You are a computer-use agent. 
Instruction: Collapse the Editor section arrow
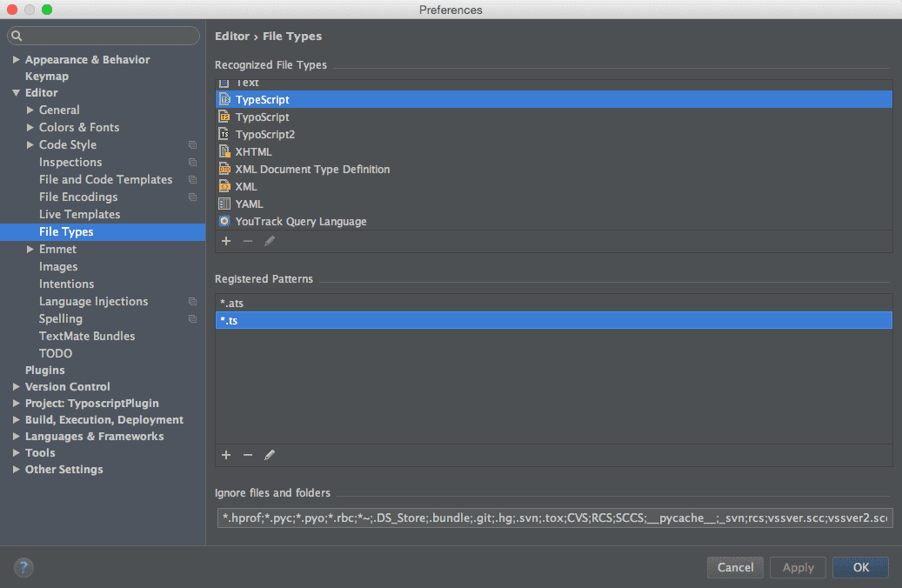pos(17,92)
